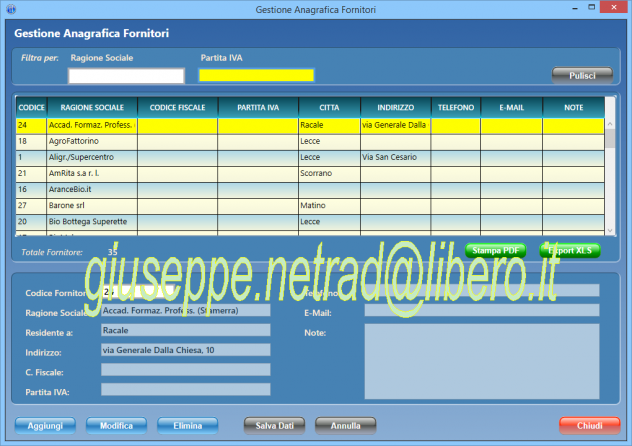The width and height of the screenshot is (632, 446).
Task: Sort by CITTA column header
Action: (x=329, y=108)
